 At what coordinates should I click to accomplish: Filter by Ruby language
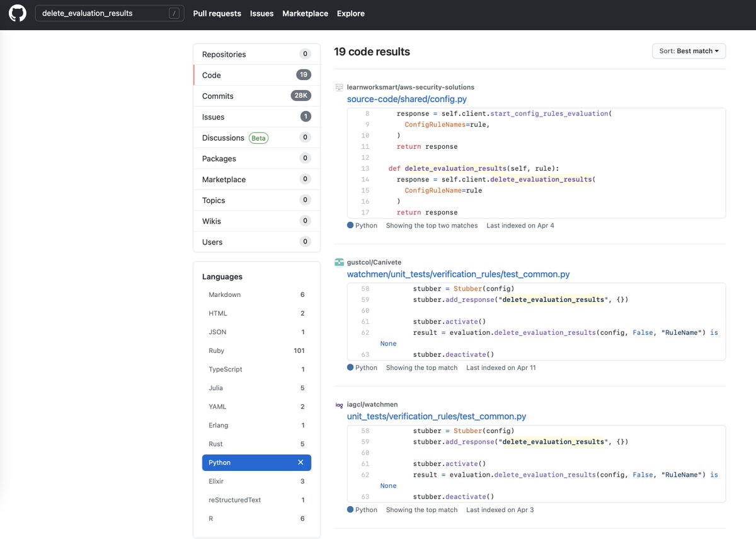[256, 351]
